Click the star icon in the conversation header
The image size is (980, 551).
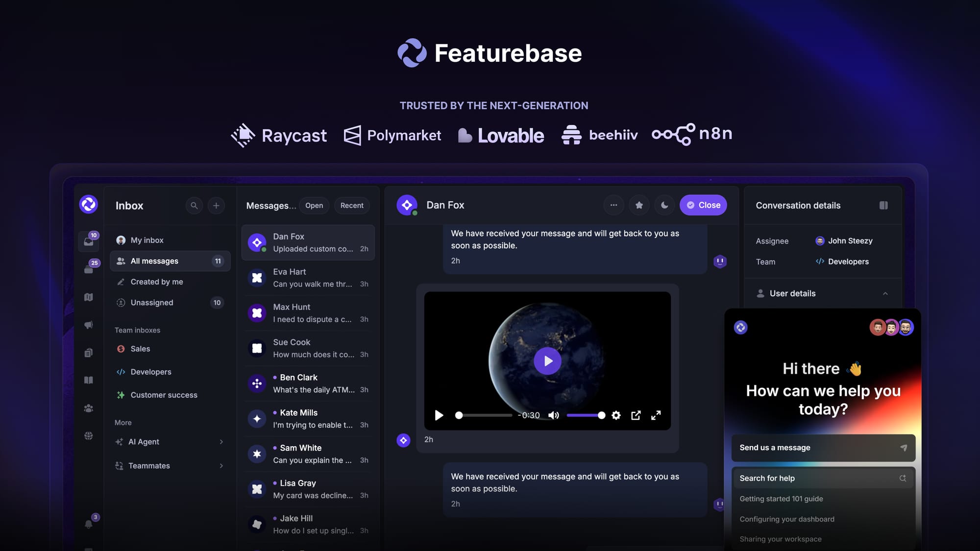(x=639, y=205)
